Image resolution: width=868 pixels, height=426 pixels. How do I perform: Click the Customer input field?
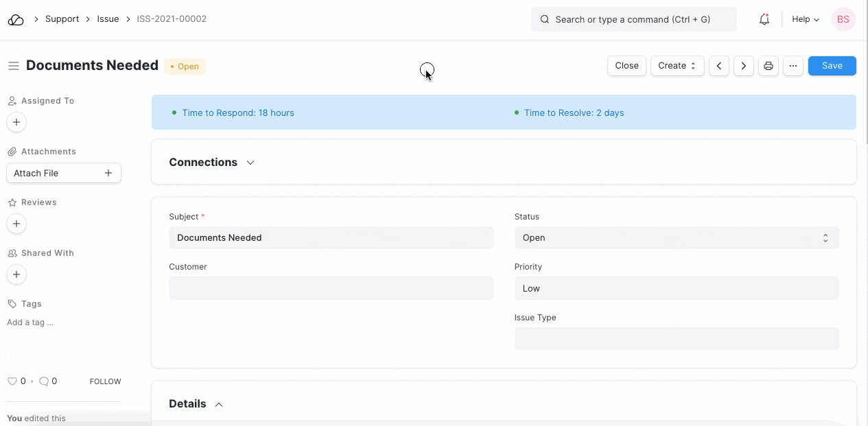point(331,288)
